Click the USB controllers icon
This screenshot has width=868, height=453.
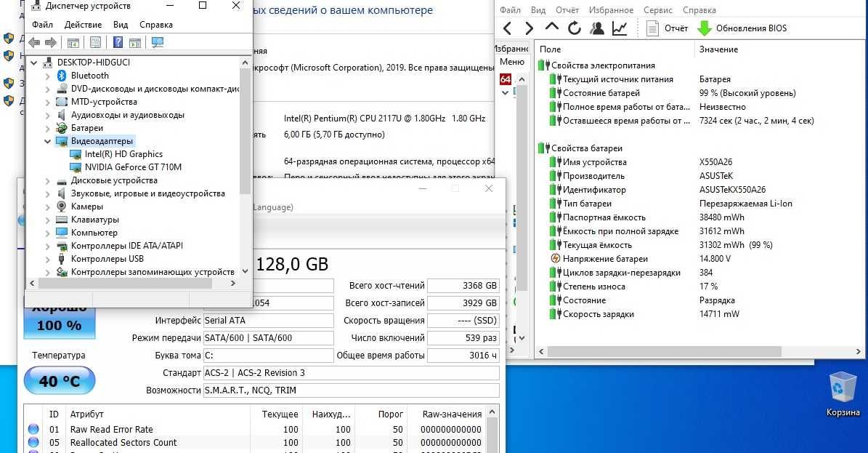click(x=62, y=259)
